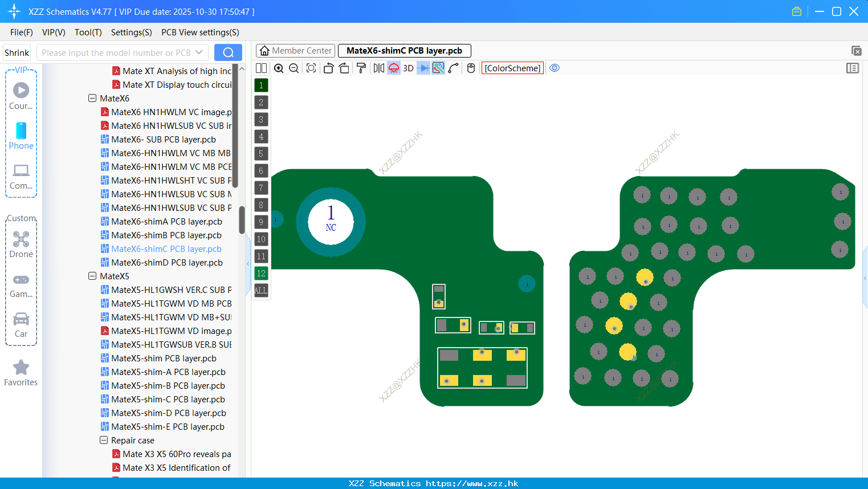Rotate the board clockwise

click(344, 68)
